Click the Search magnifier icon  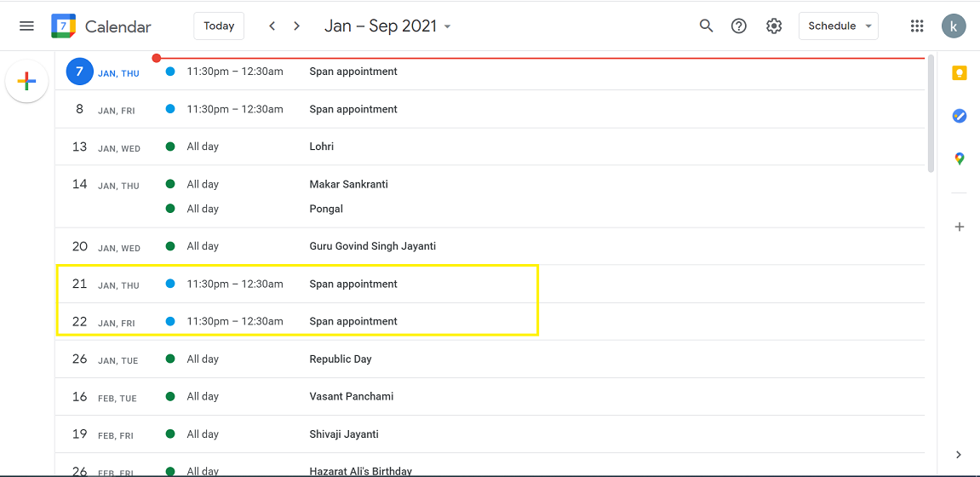pos(706,26)
